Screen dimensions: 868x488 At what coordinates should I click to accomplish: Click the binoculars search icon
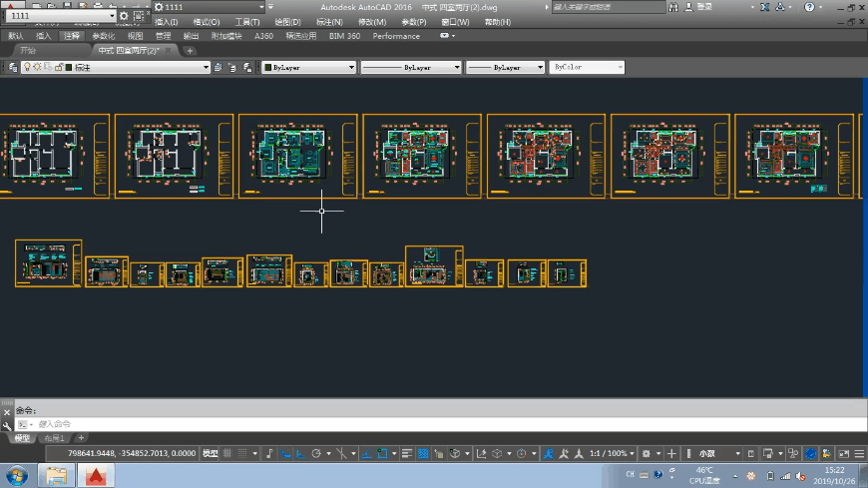pyautogui.click(x=673, y=7)
